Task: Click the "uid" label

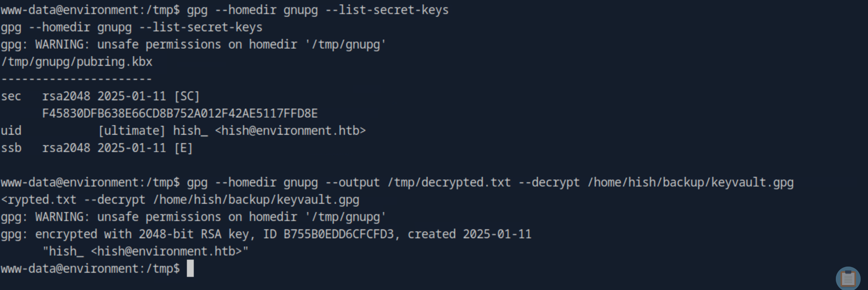Action: (11, 131)
